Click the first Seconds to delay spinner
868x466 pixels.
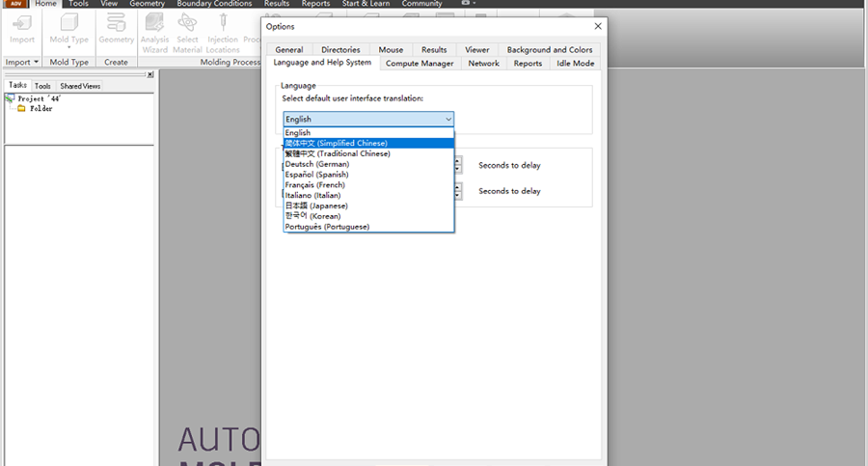click(458, 165)
